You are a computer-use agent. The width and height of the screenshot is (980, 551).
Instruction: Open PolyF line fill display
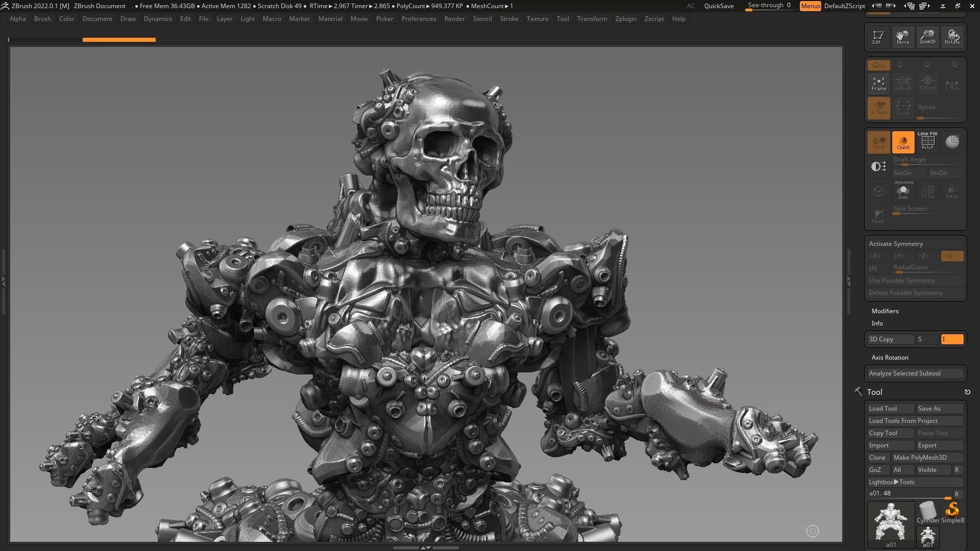927,142
